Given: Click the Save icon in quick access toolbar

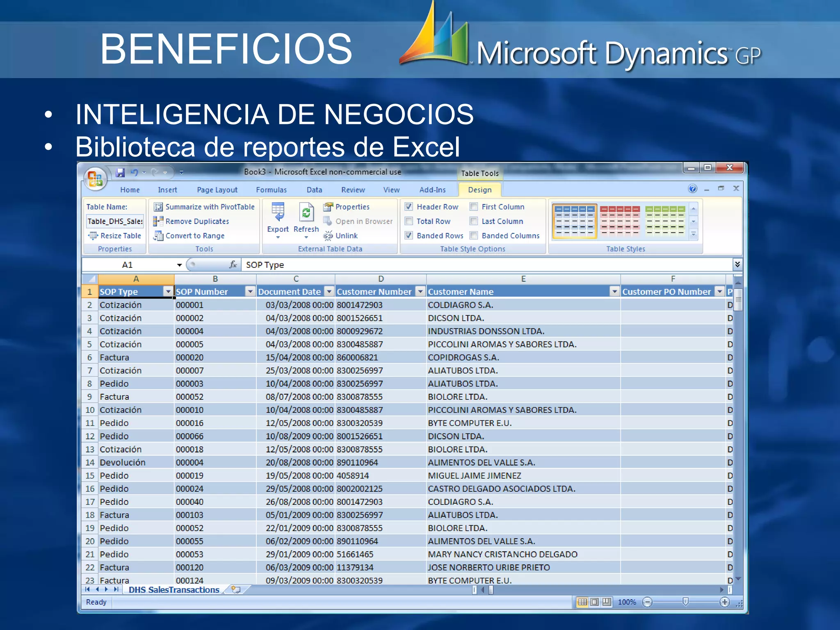Looking at the screenshot, I should [120, 173].
